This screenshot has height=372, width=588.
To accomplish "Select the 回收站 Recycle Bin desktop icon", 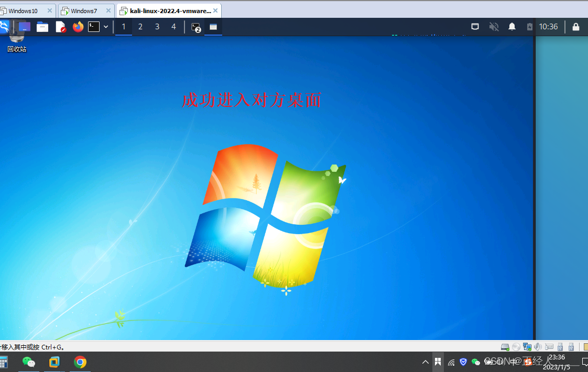I will coord(16,39).
